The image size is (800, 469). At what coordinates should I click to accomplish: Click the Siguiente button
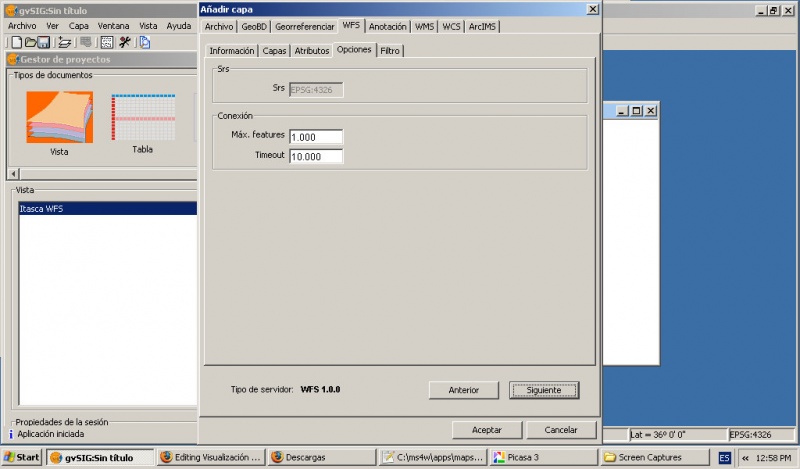coord(543,390)
